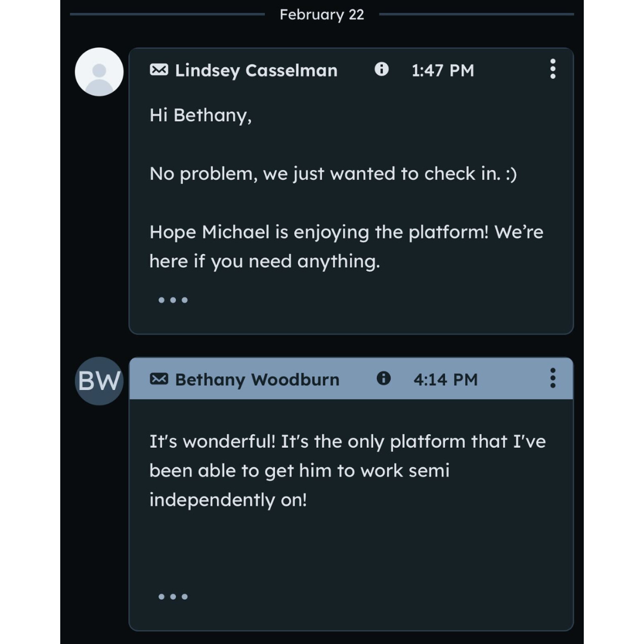Click the "Hope Michael is enjoying" paragraph
This screenshot has width=644, height=644.
[346, 246]
